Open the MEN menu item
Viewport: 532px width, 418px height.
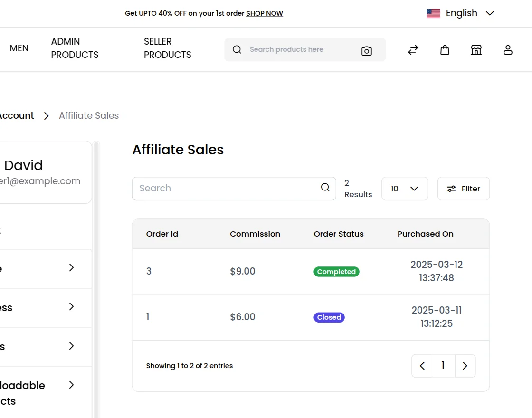(x=19, y=48)
